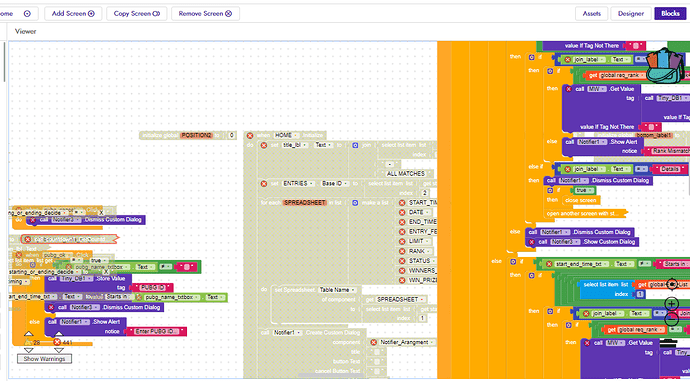Jump to next warning with down arrow

(x=29, y=350)
